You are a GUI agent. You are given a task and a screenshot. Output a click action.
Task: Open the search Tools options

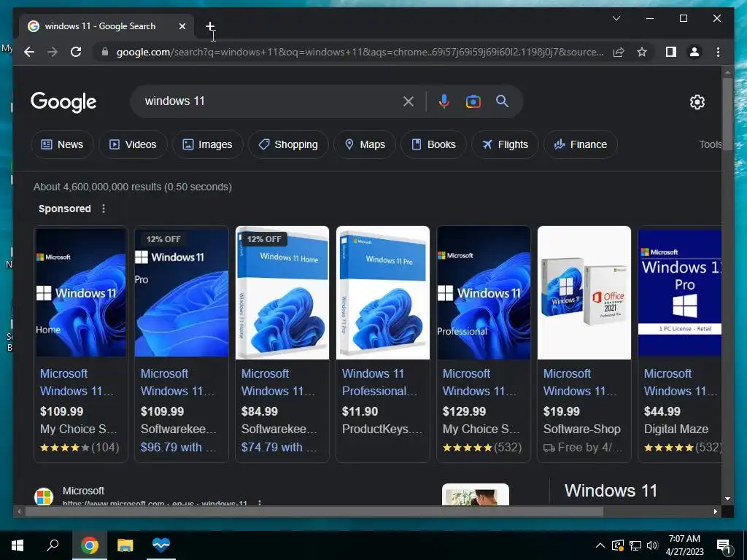(x=710, y=144)
